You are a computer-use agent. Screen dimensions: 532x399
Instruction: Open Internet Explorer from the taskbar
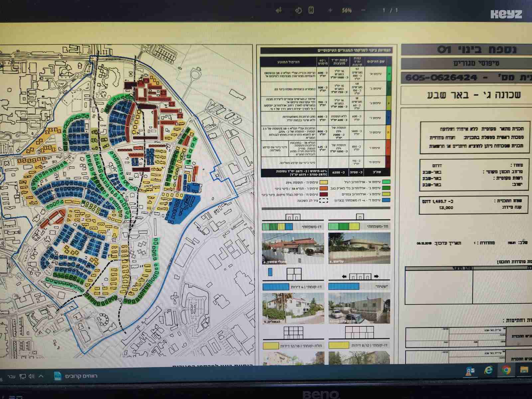click(488, 370)
